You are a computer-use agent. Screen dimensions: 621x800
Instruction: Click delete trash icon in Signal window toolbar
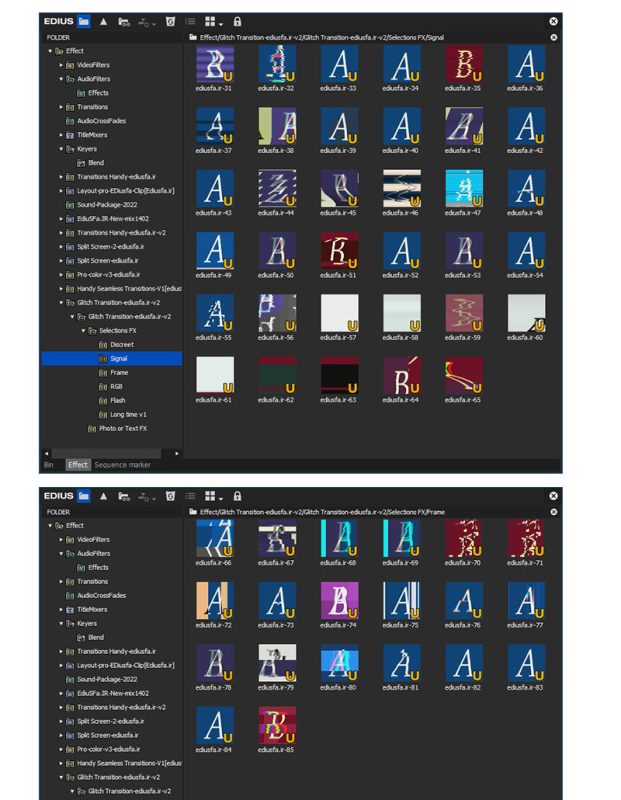pyautogui.click(x=170, y=21)
